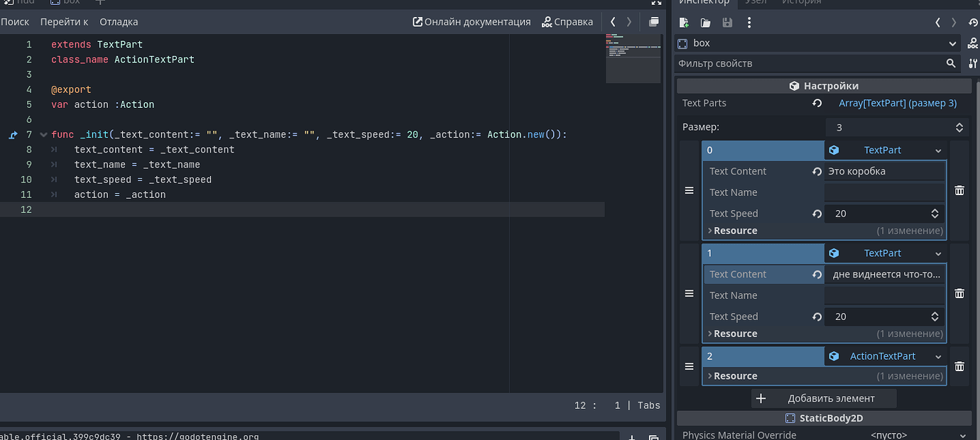Screen dimensions: 980x440
Task: Open the load resource folder icon
Action: (704, 22)
